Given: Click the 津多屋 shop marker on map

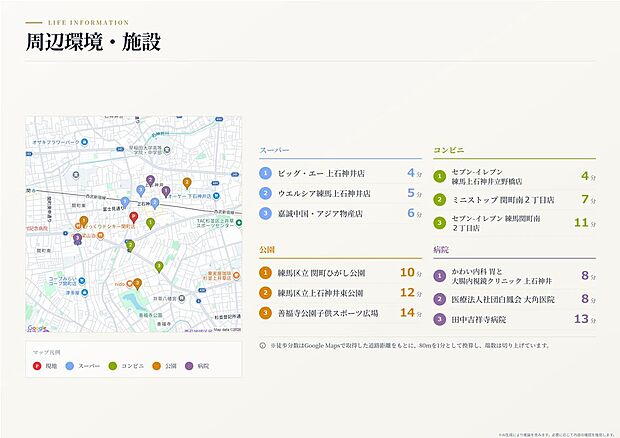Looking at the screenshot, I should point(84,293).
